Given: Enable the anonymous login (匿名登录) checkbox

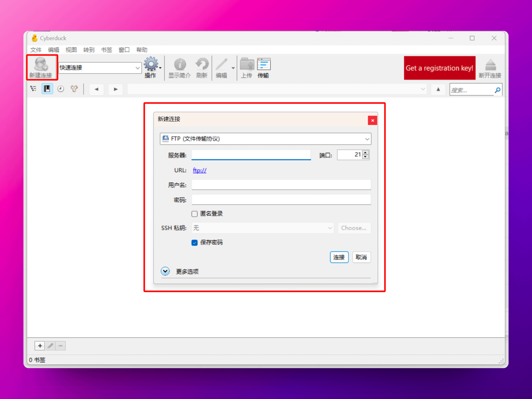Looking at the screenshot, I should (x=194, y=214).
